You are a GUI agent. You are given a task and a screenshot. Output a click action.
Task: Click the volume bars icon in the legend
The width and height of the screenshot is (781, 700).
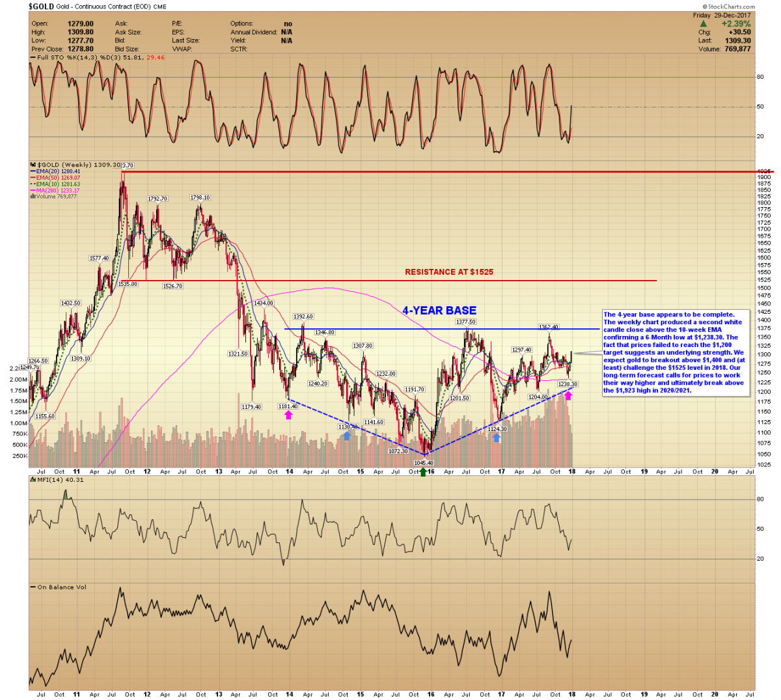33,197
